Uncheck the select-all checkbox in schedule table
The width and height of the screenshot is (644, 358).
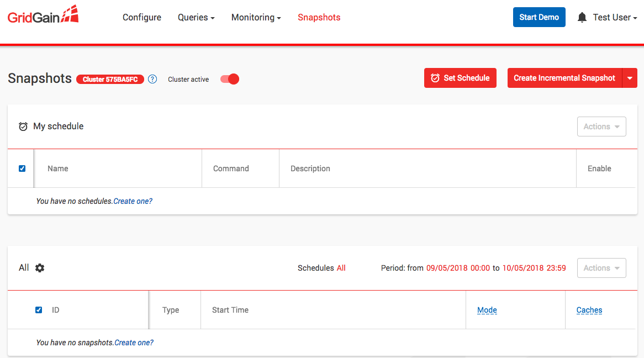click(22, 169)
